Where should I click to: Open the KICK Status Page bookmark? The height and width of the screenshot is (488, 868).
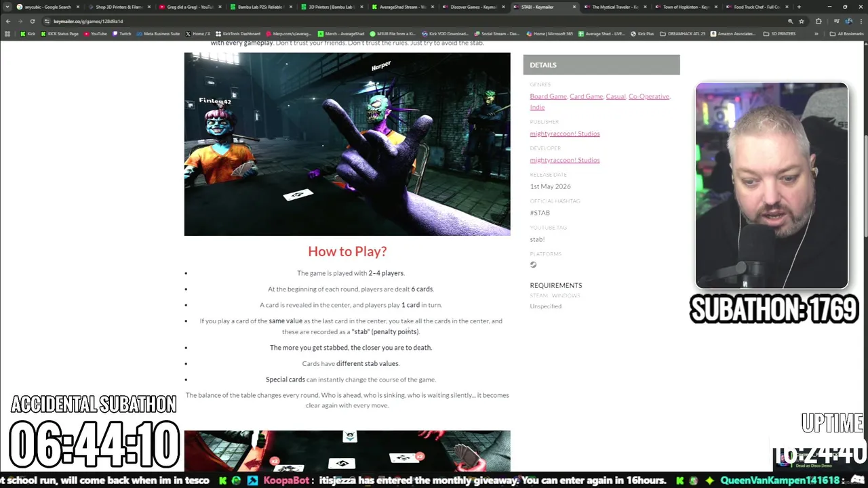(60, 33)
